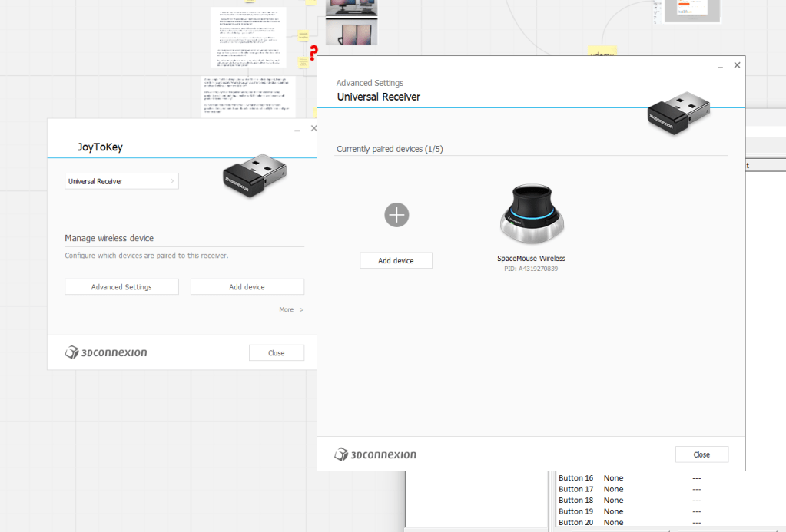Close the Advanced Settings Universal Receiver window
The height and width of the screenshot is (532, 786).
[701, 454]
